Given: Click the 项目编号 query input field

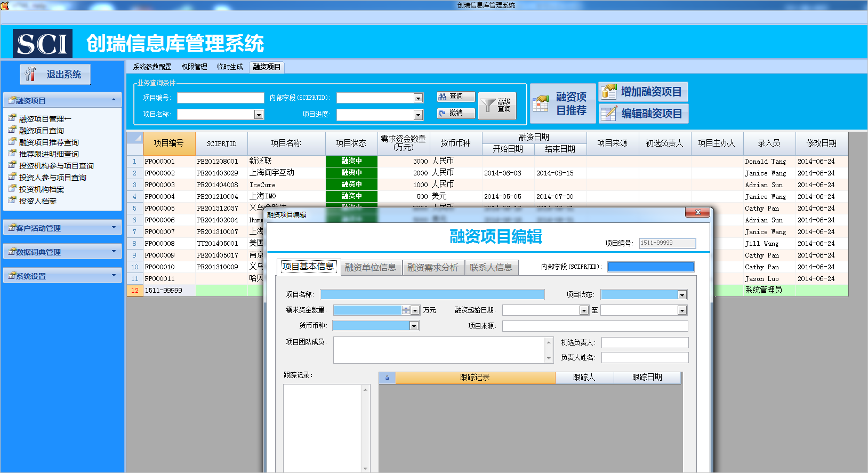Looking at the screenshot, I should 221,98.
